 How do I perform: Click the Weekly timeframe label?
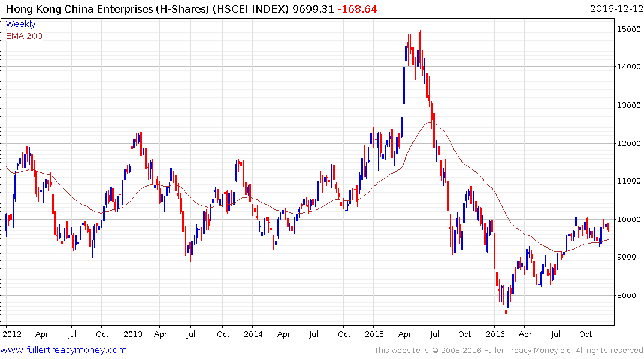pos(20,24)
